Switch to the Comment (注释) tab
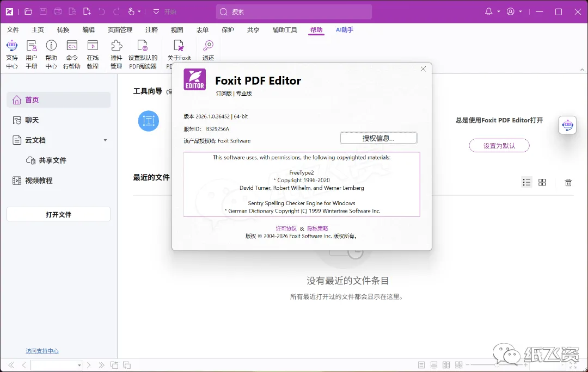Viewport: 588px width, 372px height. point(151,30)
